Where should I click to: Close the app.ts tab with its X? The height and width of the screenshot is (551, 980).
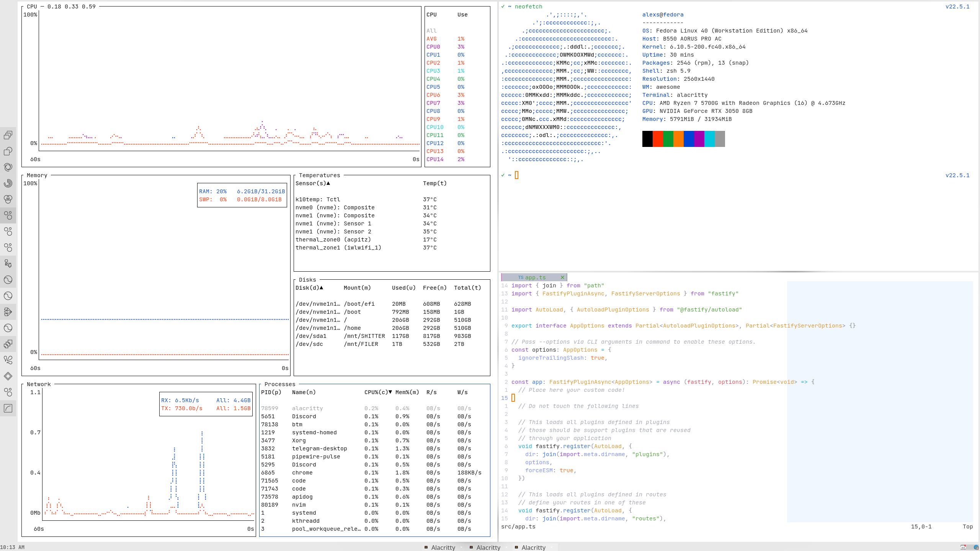tap(562, 277)
